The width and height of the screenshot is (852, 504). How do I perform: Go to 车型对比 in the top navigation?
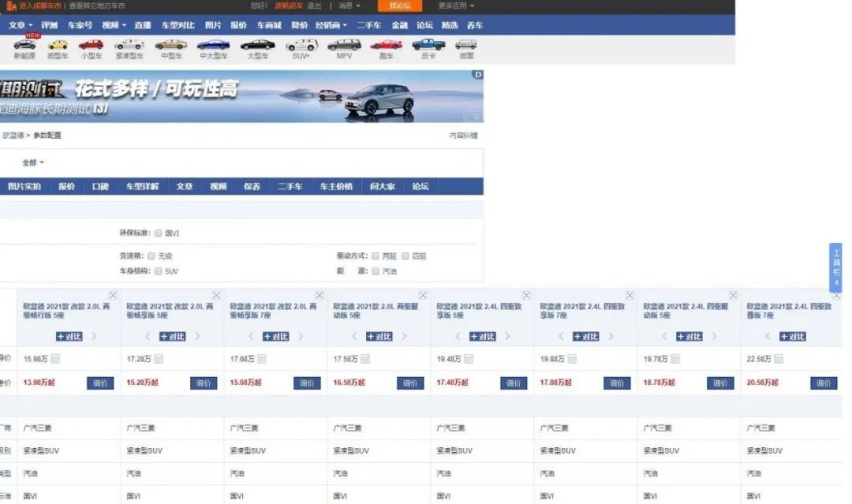click(178, 25)
